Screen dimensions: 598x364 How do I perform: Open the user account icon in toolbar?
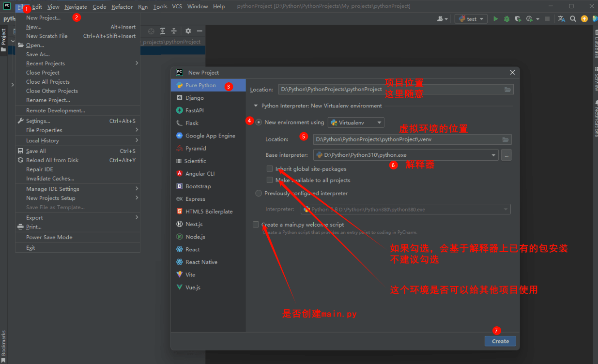coord(442,19)
